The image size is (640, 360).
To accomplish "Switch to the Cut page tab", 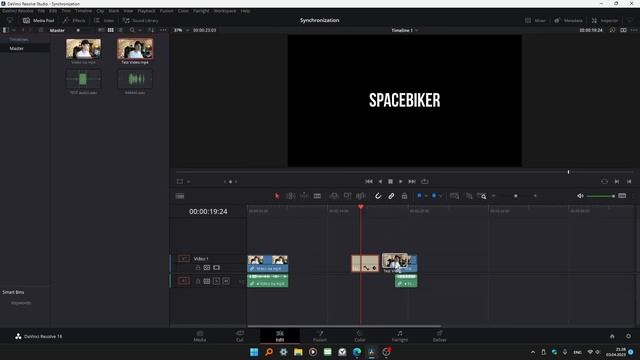I will tap(240, 336).
